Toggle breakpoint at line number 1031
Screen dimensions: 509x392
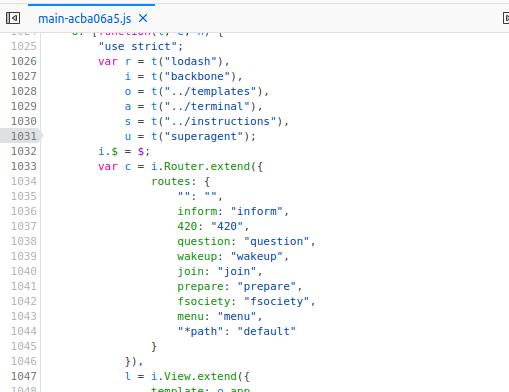click(24, 136)
